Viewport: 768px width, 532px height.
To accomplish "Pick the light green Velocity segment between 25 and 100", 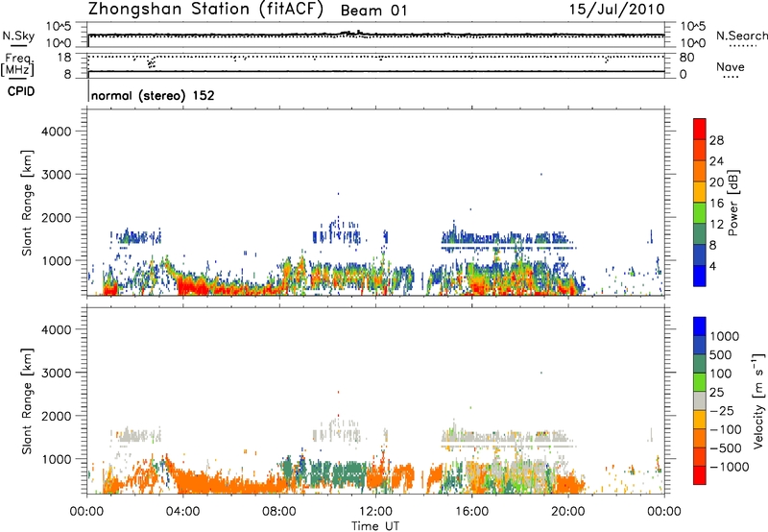I will [x=700, y=382].
